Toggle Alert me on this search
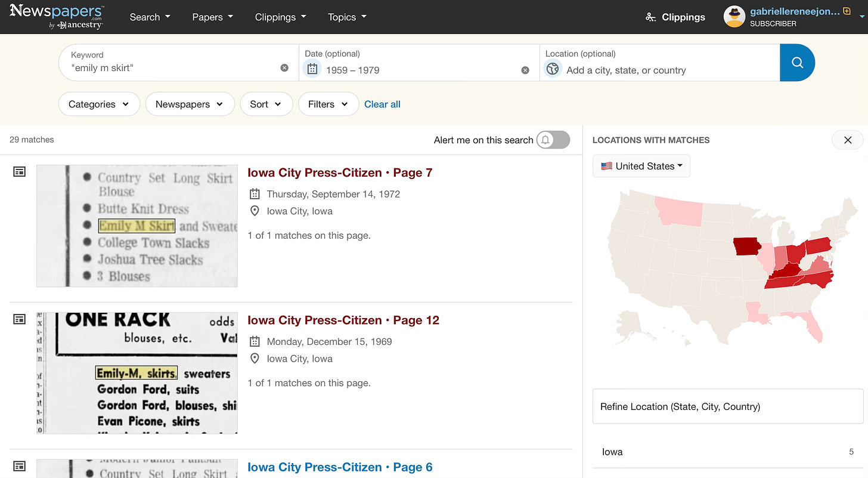 coord(553,140)
